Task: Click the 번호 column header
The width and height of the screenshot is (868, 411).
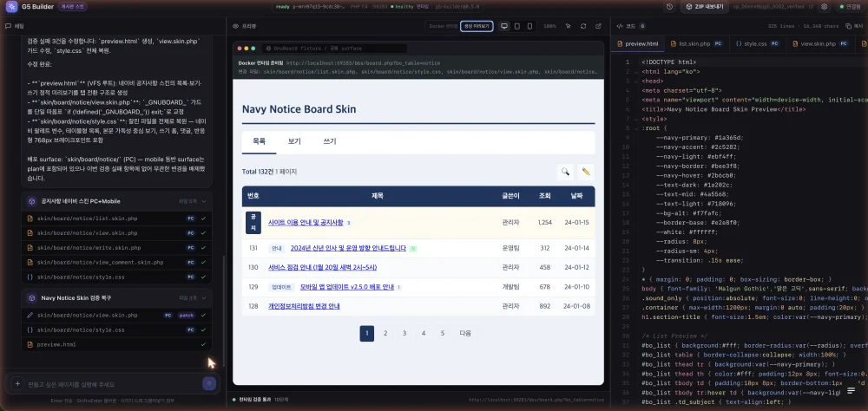Action: pos(253,196)
